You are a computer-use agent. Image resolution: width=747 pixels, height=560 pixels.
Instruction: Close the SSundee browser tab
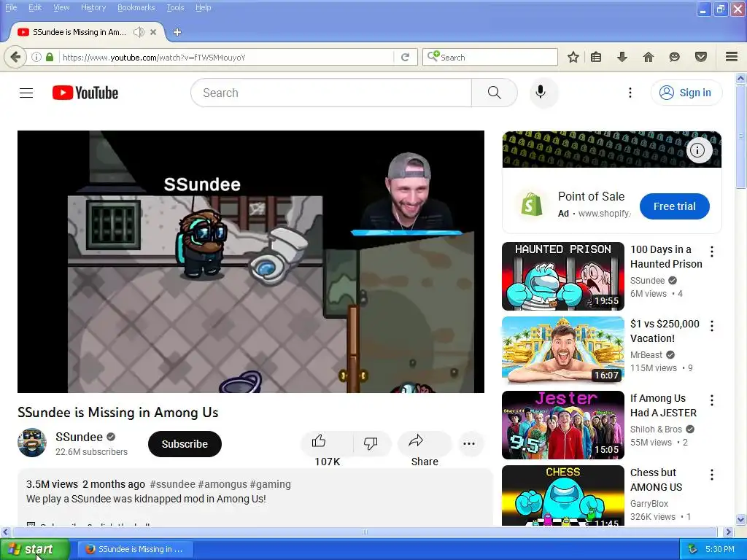pos(153,32)
